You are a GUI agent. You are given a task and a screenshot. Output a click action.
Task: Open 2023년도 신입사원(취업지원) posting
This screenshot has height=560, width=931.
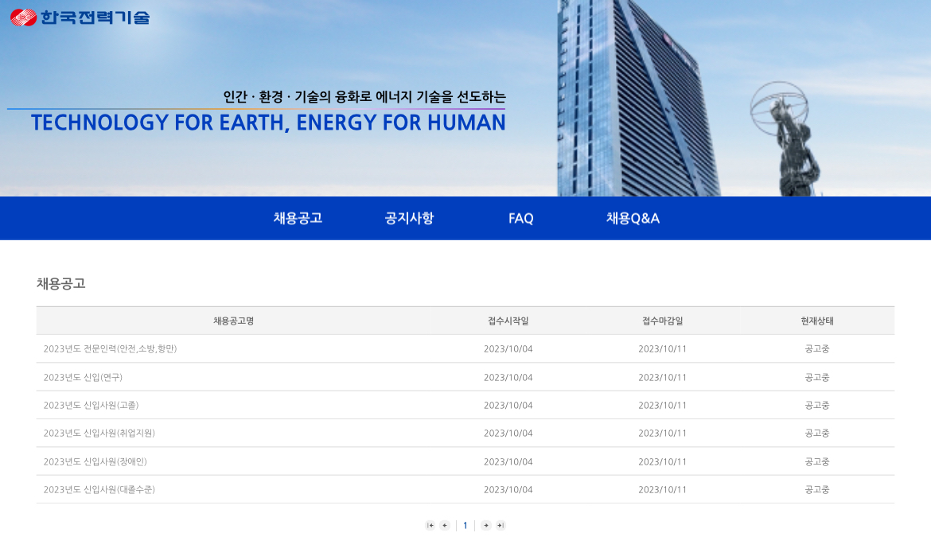99,433
